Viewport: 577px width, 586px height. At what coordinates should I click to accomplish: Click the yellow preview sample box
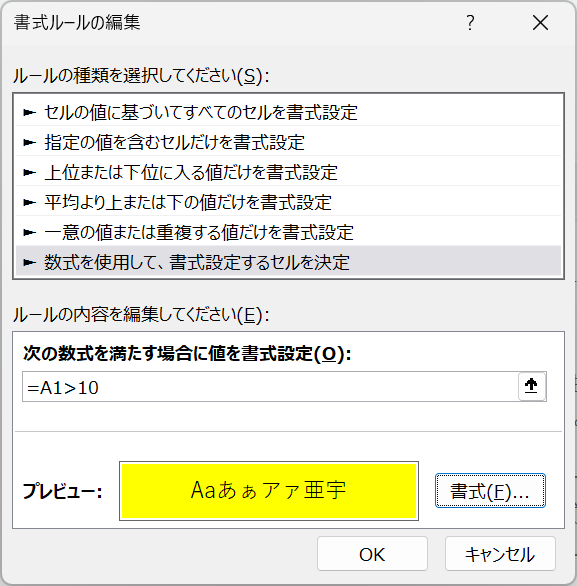coord(269,491)
